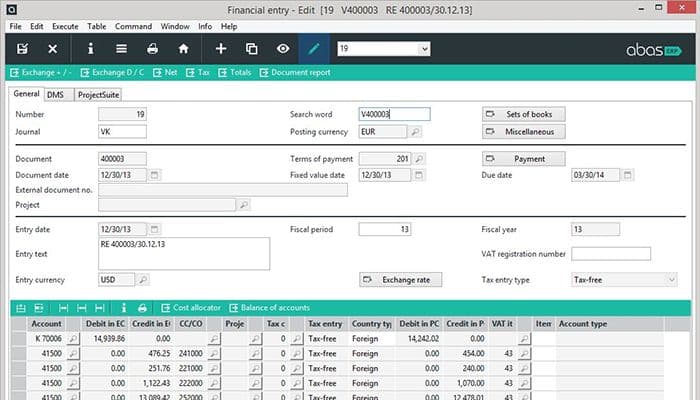Click the plus icon to add new entry
Viewport: 700px width, 400px height.
point(221,48)
